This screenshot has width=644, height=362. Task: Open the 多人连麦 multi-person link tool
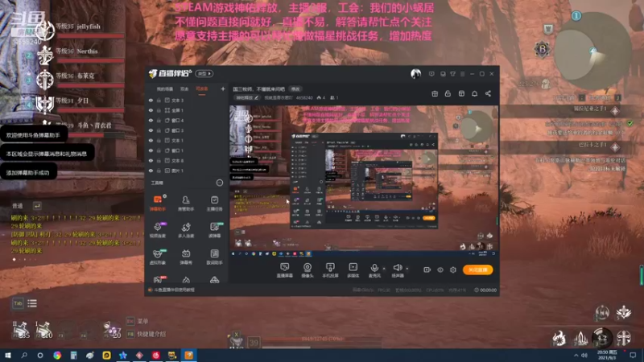point(186,229)
